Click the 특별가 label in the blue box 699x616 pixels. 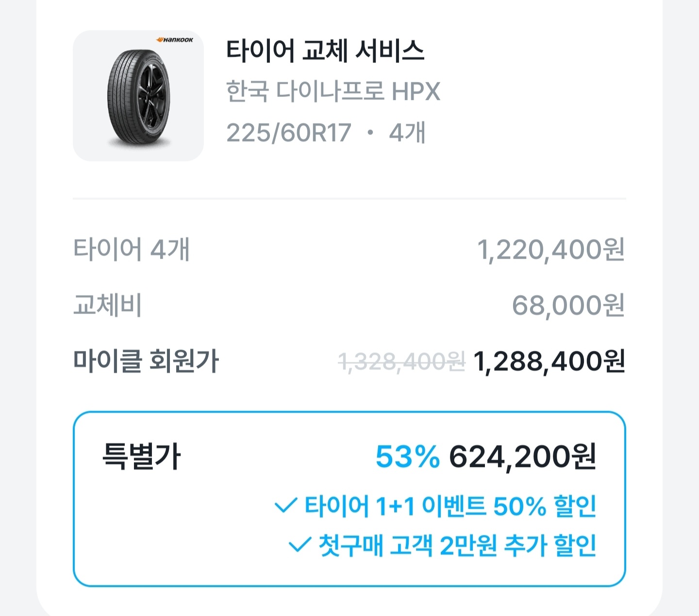click(141, 456)
